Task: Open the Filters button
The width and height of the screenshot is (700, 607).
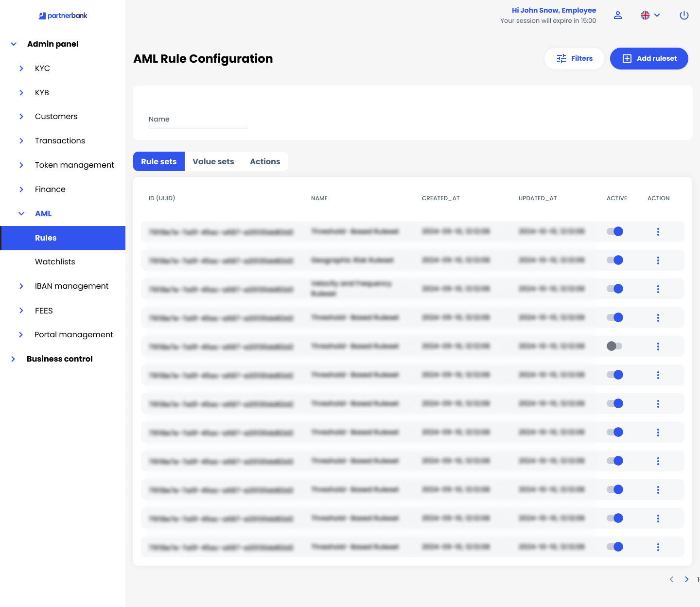Action: pyautogui.click(x=574, y=58)
